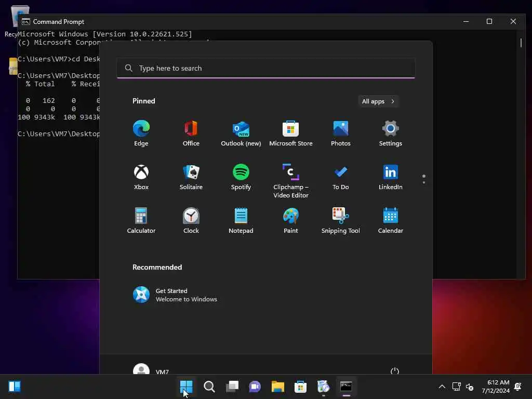Image resolution: width=532 pixels, height=399 pixels.
Task: Open taskbar Search magnifier
Action: coord(209,387)
